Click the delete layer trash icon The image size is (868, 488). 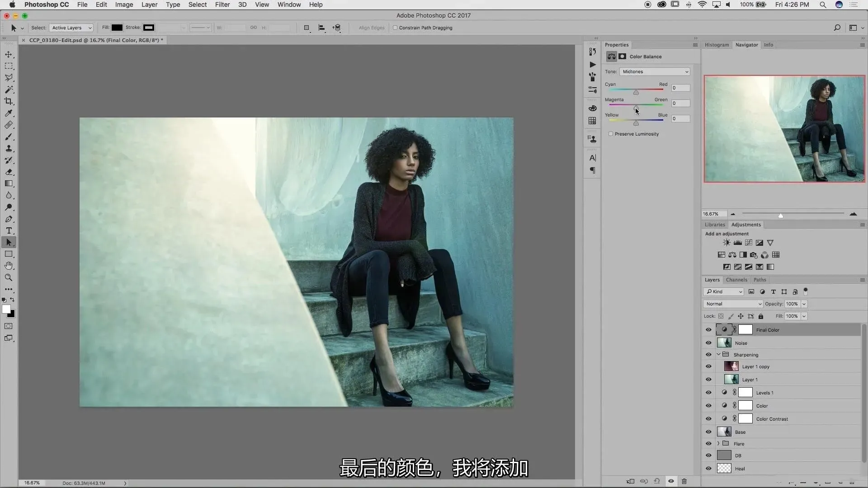pyautogui.click(x=684, y=481)
